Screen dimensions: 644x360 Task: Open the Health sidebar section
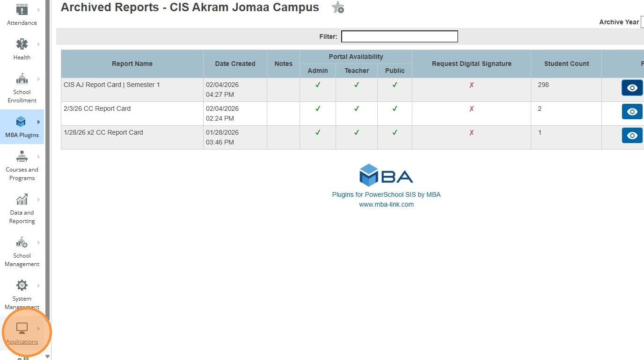22,45
